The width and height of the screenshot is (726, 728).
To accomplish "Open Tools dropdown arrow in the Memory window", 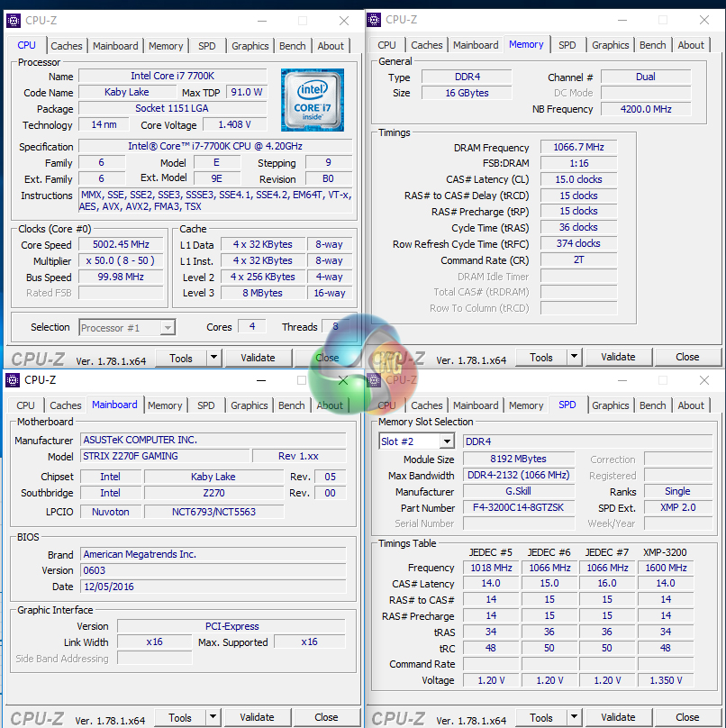I will (574, 358).
